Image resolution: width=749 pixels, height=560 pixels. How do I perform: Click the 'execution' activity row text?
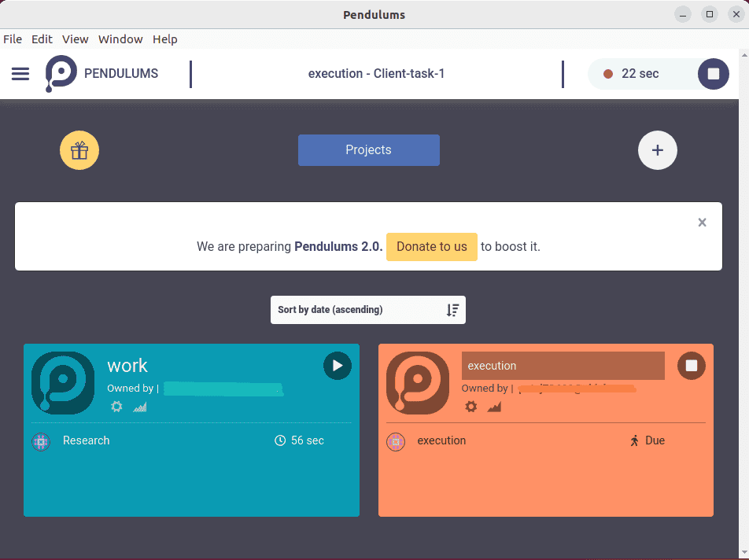click(441, 440)
